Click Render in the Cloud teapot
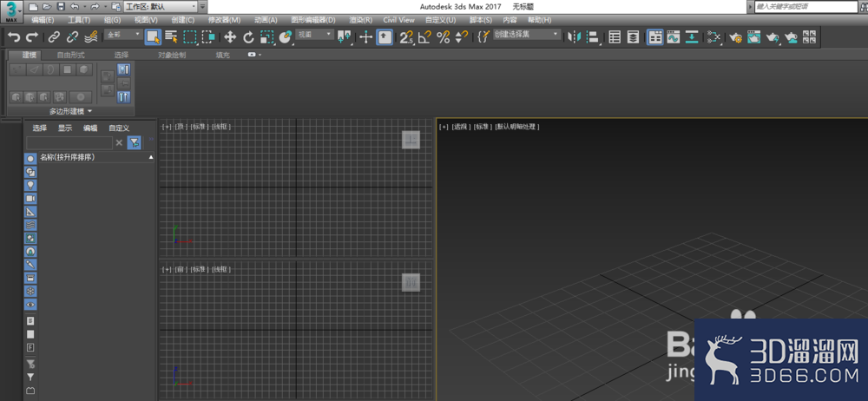This screenshot has height=401, width=868. (x=792, y=37)
